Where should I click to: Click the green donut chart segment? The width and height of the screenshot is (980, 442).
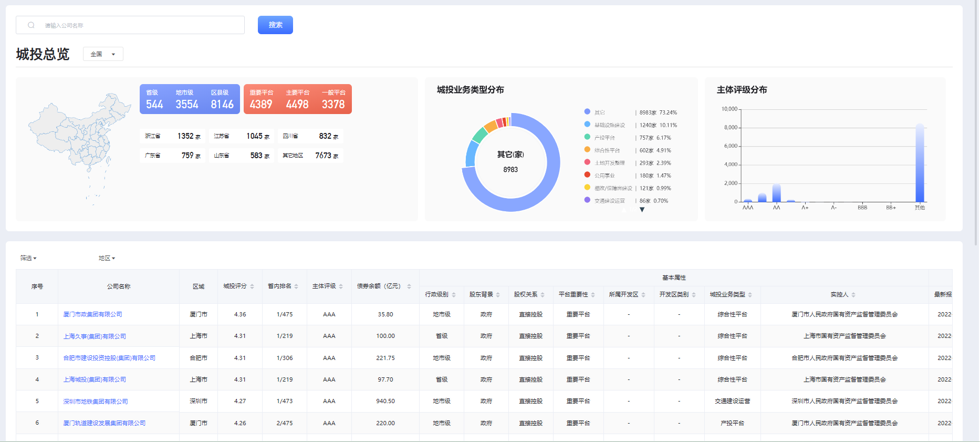[x=480, y=135]
